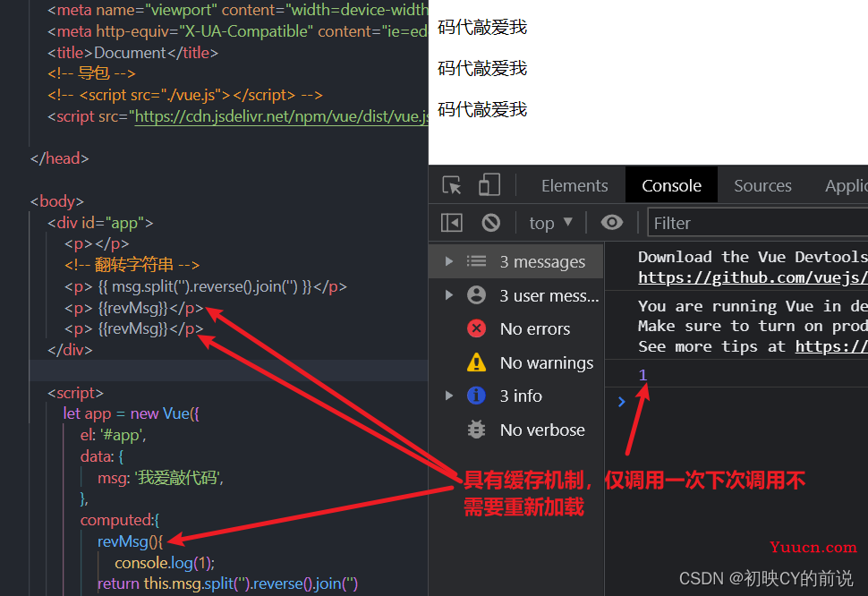Select the blue info circle icon
Image resolution: width=868 pixels, height=596 pixels.
pos(476,396)
